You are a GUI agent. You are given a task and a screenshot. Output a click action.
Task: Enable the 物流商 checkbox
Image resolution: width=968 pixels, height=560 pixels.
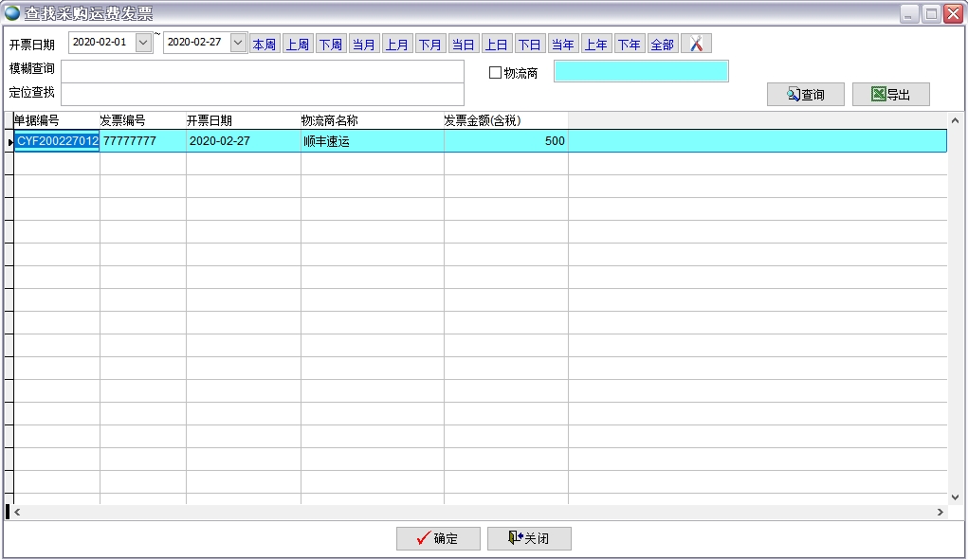pos(495,73)
